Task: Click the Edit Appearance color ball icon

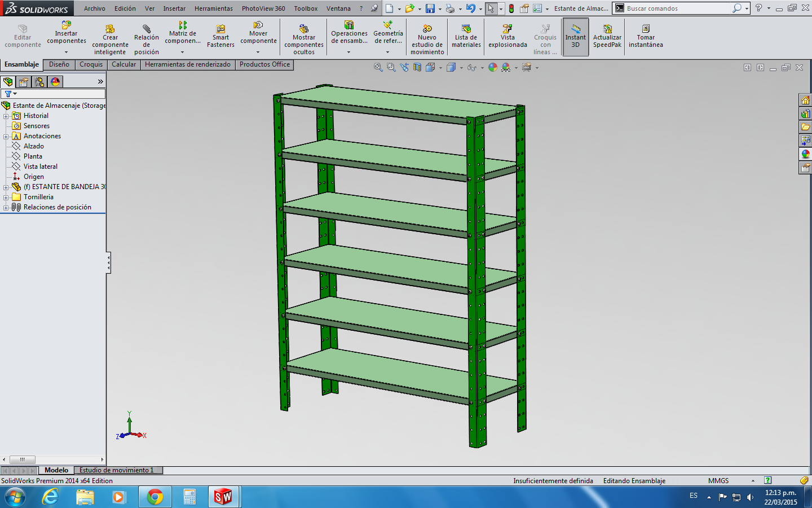Action: pyautogui.click(x=493, y=67)
